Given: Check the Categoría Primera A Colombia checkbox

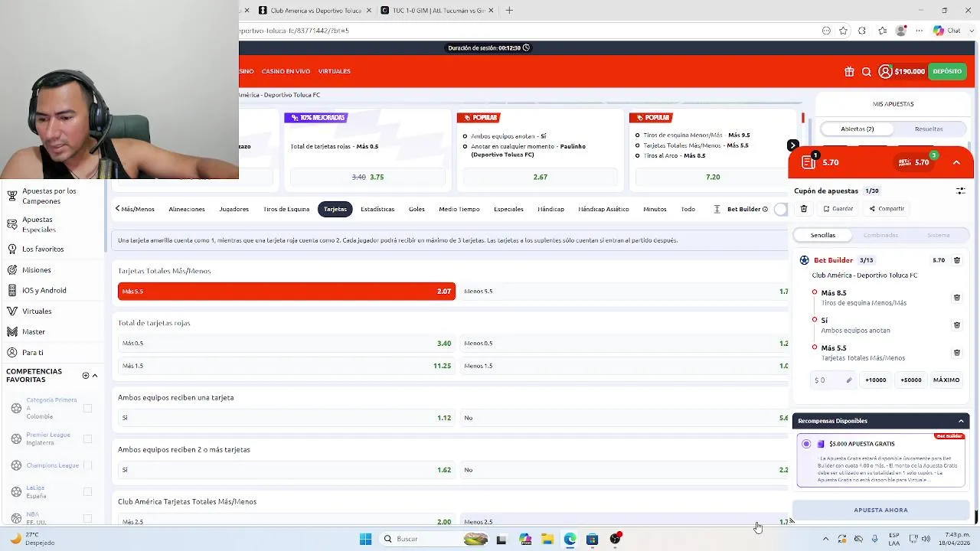Looking at the screenshot, I should [x=87, y=408].
